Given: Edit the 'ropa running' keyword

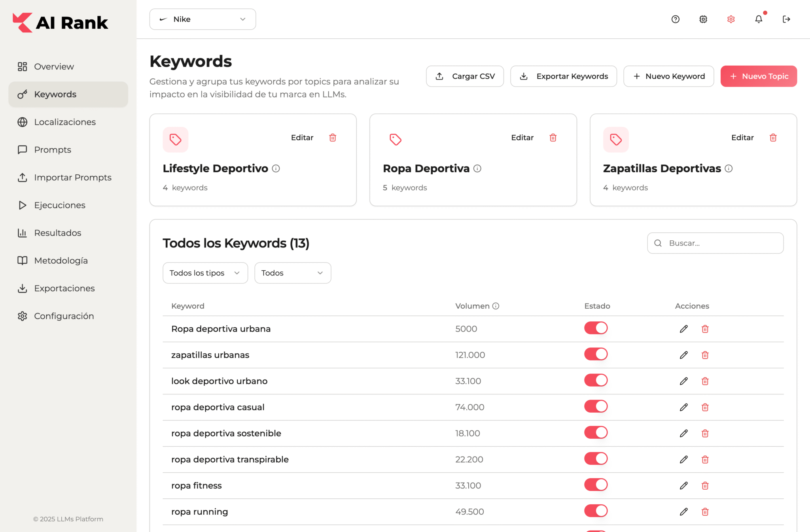Looking at the screenshot, I should [683, 511].
